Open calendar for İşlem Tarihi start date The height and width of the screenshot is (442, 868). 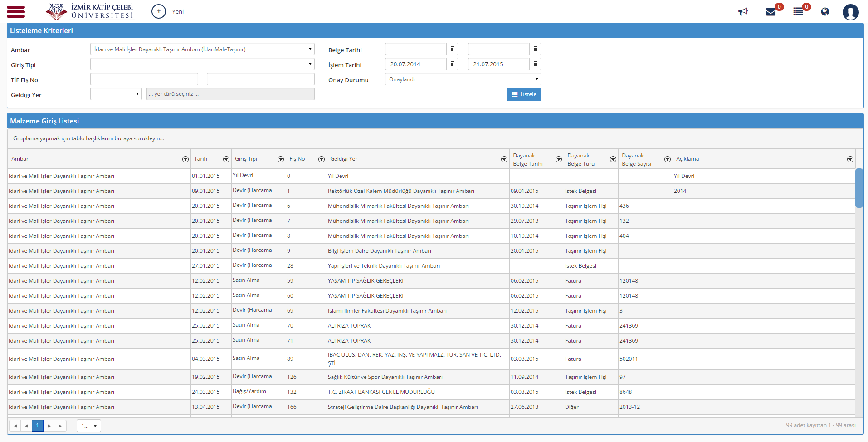(453, 64)
